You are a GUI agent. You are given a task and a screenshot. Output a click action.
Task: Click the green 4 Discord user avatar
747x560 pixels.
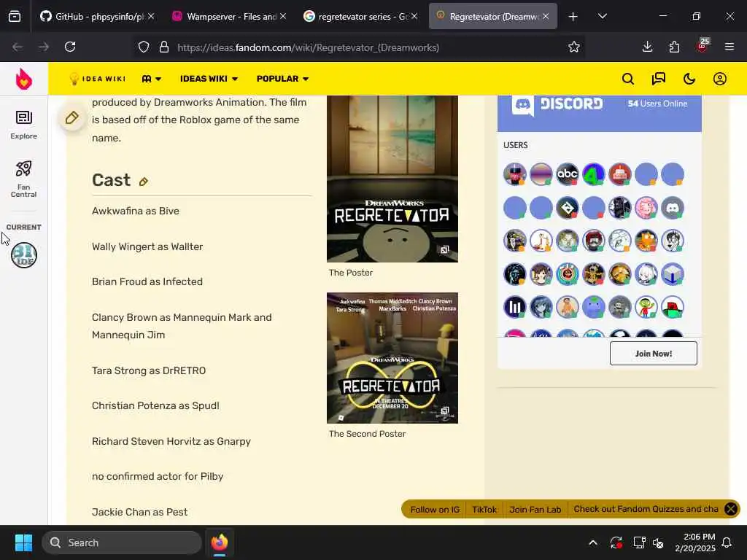[x=593, y=174]
